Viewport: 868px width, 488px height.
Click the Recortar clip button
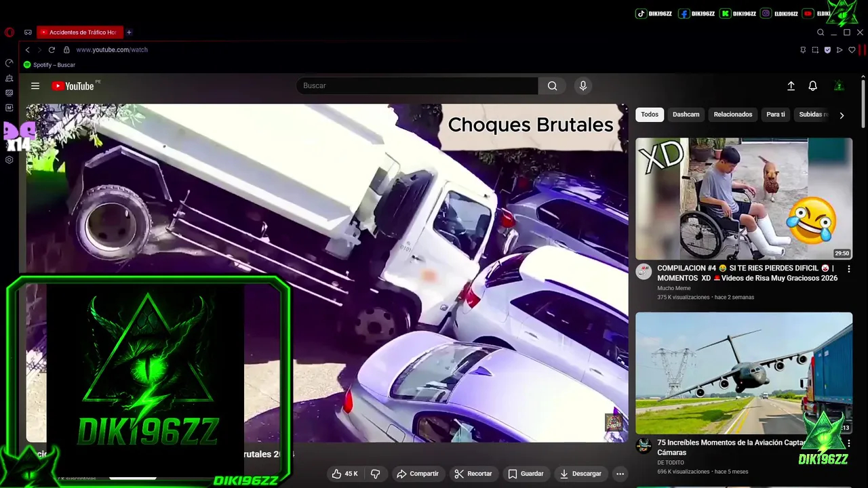tap(473, 474)
